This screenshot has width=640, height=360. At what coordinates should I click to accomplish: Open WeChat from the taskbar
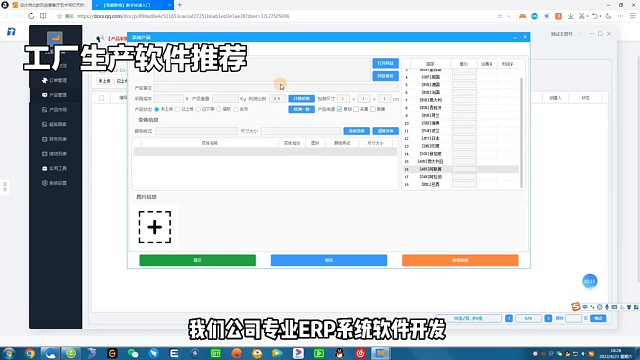[133, 353]
